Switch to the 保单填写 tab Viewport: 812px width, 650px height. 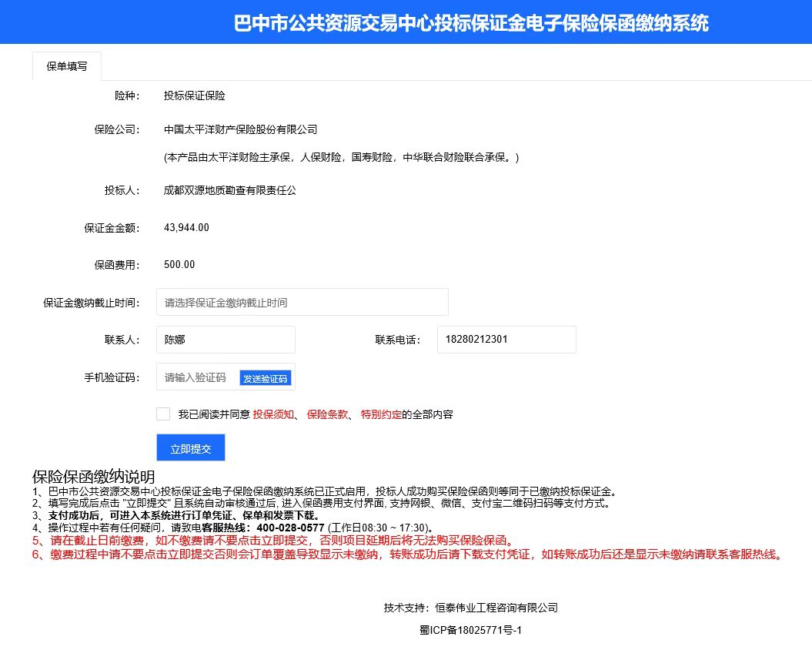pyautogui.click(x=67, y=66)
